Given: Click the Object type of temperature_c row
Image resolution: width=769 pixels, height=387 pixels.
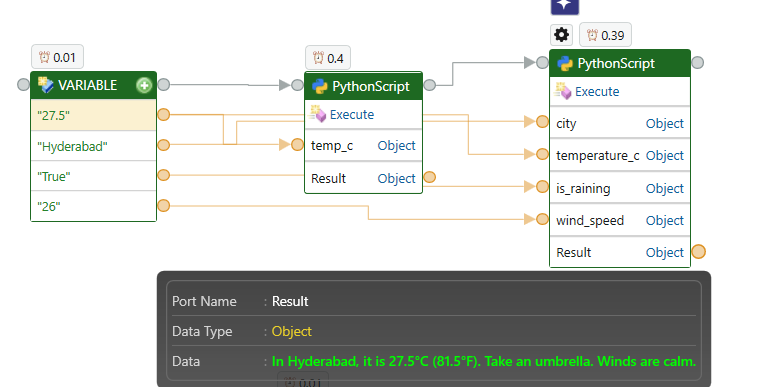Looking at the screenshot, I should click(665, 155).
